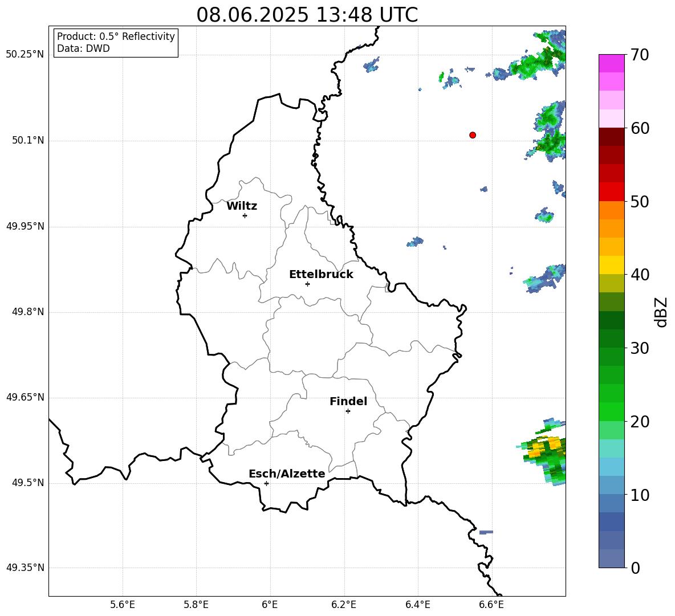Click the Esch/Alzette station cross marker
Viewport: 675px width, 616px height.
(266, 483)
